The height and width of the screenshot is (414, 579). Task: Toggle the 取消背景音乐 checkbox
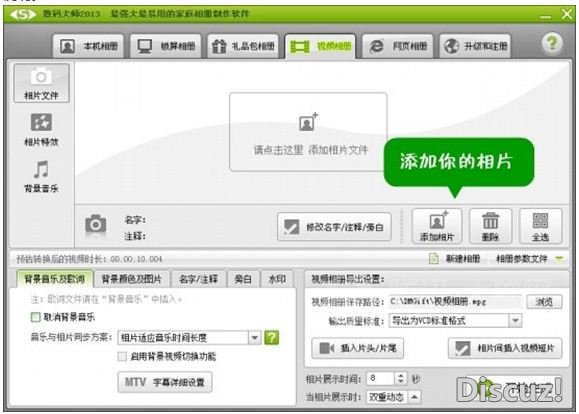(35, 317)
